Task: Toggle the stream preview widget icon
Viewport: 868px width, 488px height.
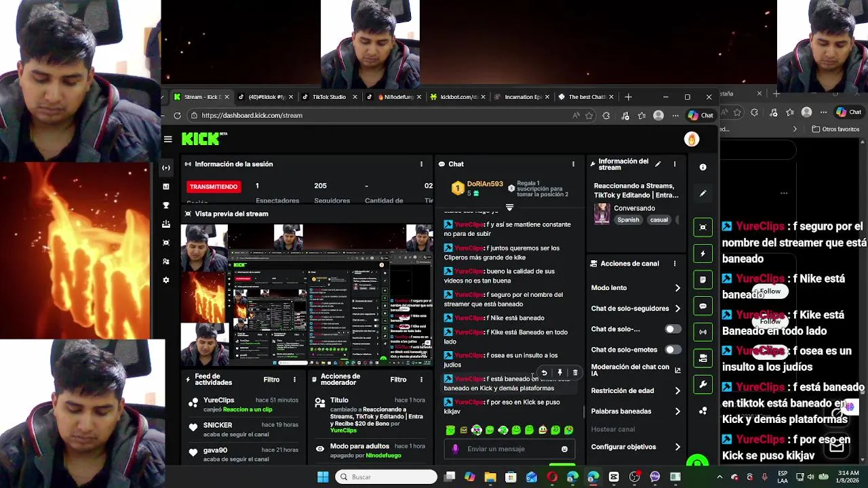Action: [703, 227]
